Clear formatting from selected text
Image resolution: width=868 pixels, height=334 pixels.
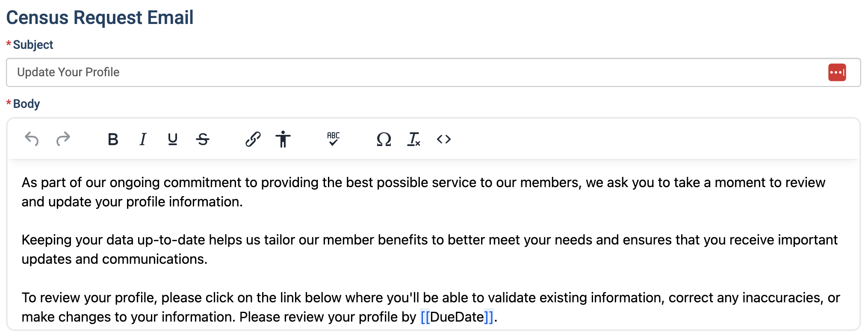pyautogui.click(x=414, y=139)
